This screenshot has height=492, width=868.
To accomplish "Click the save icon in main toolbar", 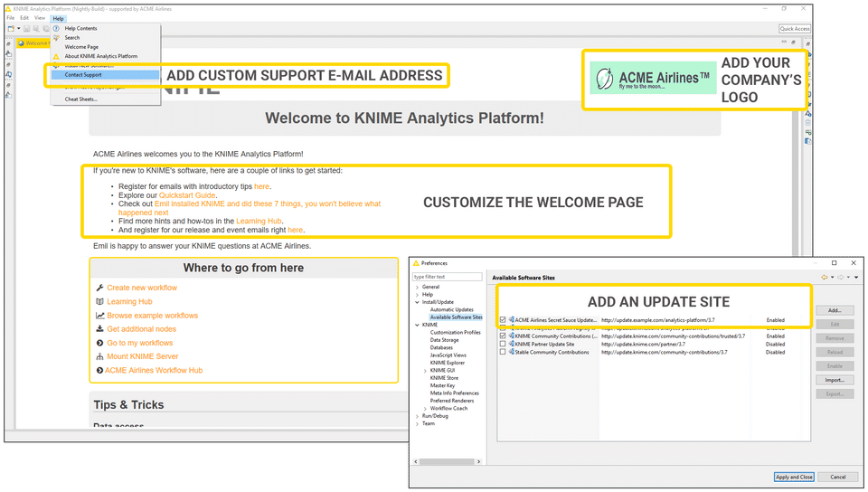I will [26, 28].
